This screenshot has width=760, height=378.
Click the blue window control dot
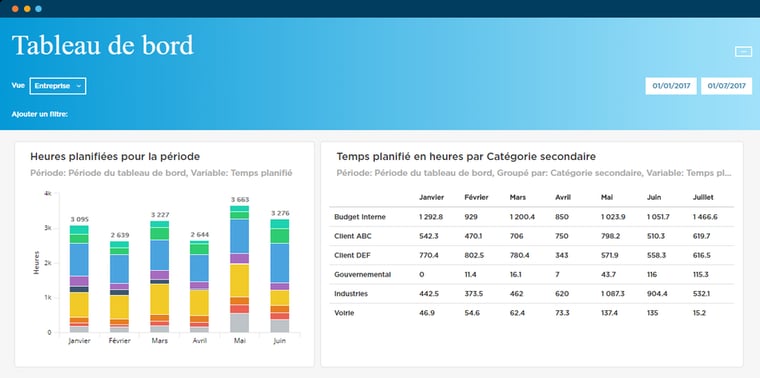pos(38,9)
